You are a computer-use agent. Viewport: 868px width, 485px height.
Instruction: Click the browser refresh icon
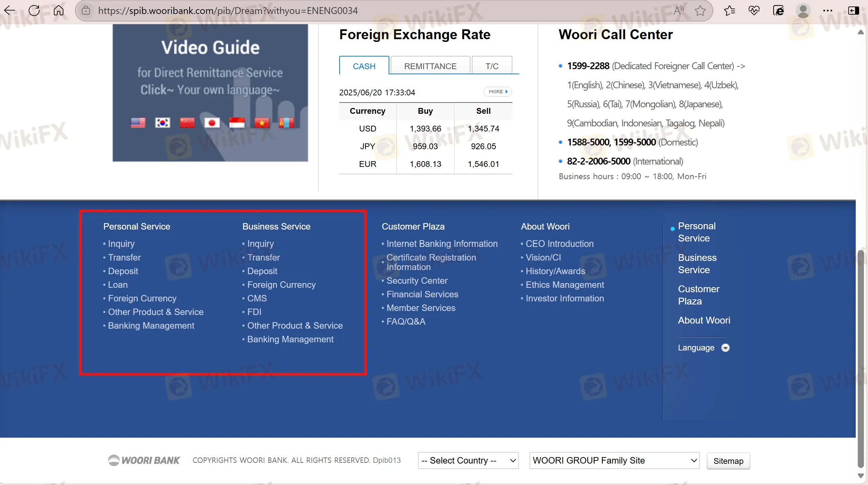pyautogui.click(x=34, y=11)
